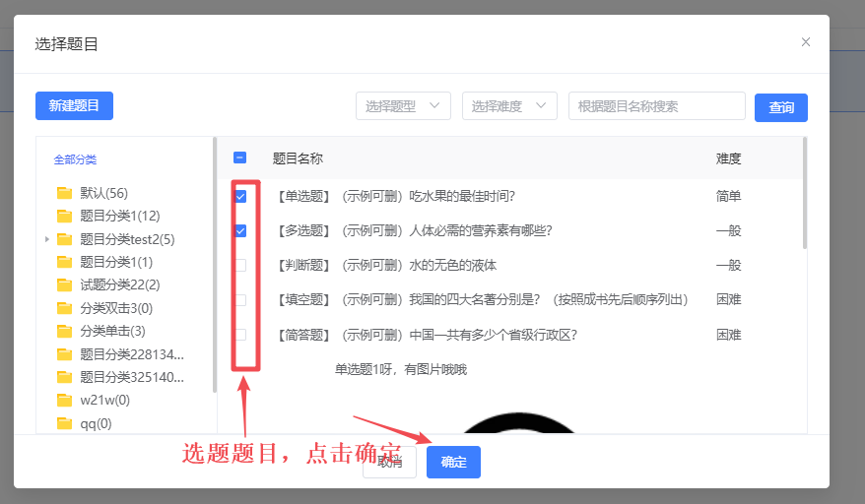Image resolution: width=865 pixels, height=504 pixels.
Task: Click the 简单 difficulty cell
Action: [x=728, y=196]
